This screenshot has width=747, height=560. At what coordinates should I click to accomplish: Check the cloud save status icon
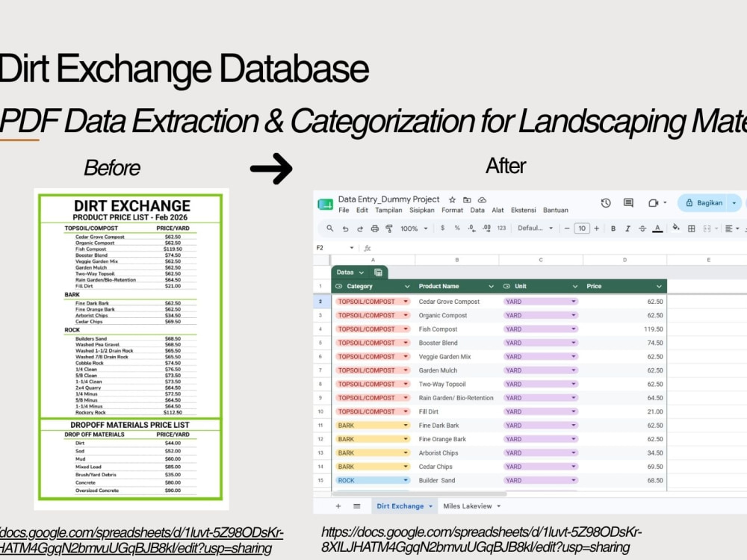482,200
